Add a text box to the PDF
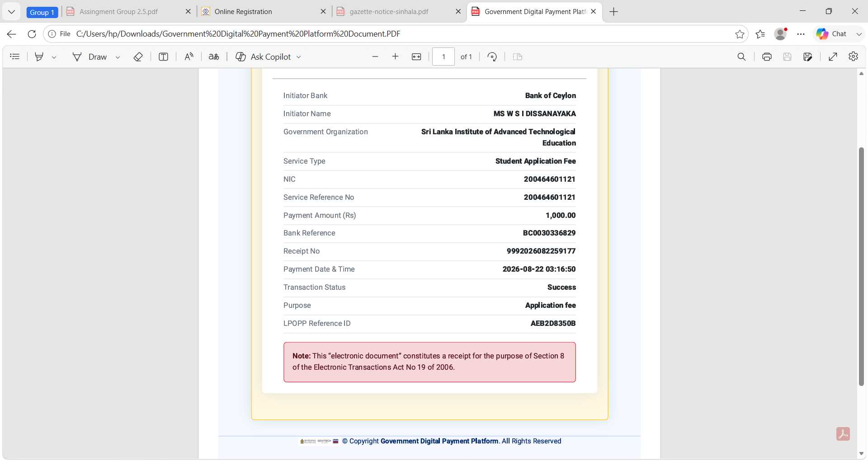This screenshot has width=868, height=461. (163, 56)
